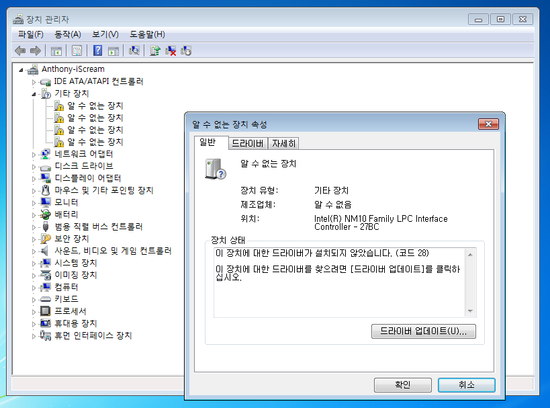550x408 pixels.
Task: Click the 사운드, 비디오 및 게임 컨트롤러 speaker icon
Action: point(45,251)
